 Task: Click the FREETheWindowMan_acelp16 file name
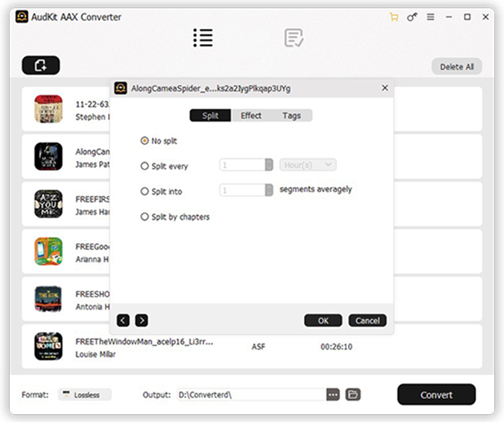[144, 341]
